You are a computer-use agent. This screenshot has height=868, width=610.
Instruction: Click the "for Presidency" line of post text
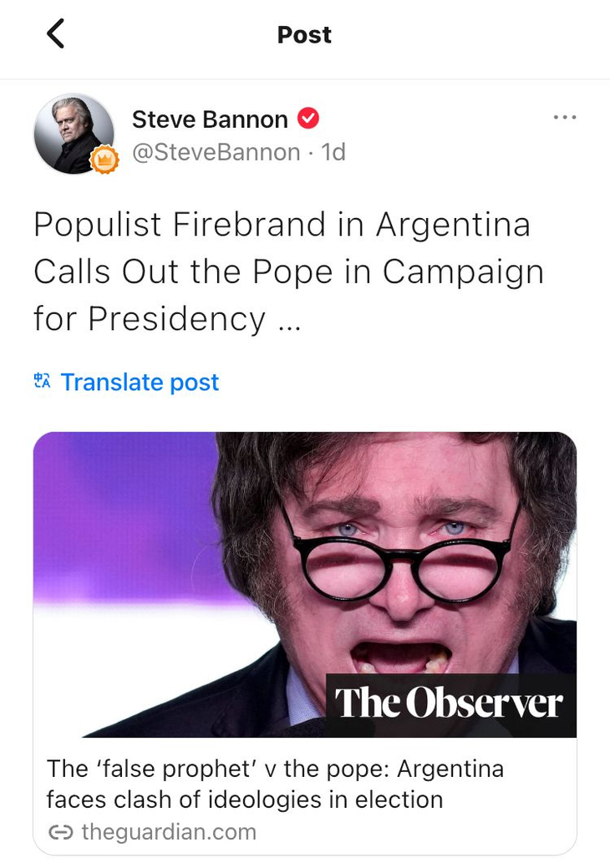point(150,318)
